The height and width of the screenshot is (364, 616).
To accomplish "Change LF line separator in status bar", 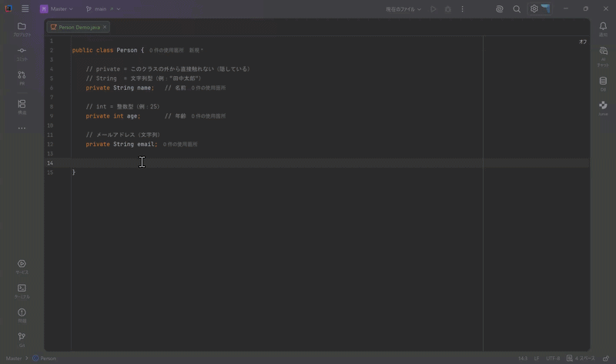I will pyautogui.click(x=537, y=358).
